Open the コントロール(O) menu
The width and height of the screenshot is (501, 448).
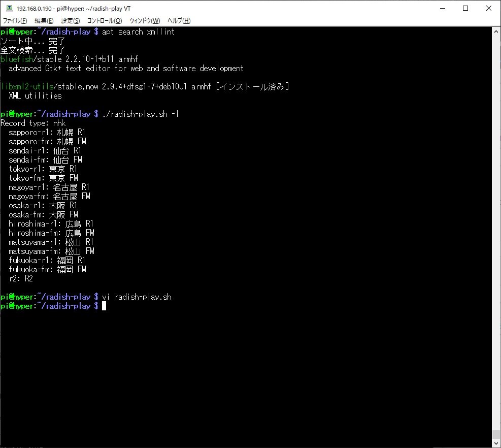(x=105, y=21)
